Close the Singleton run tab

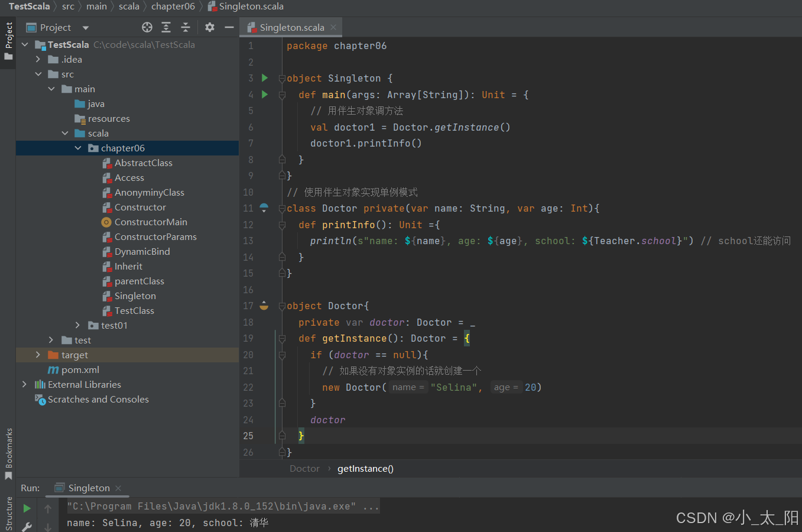118,488
